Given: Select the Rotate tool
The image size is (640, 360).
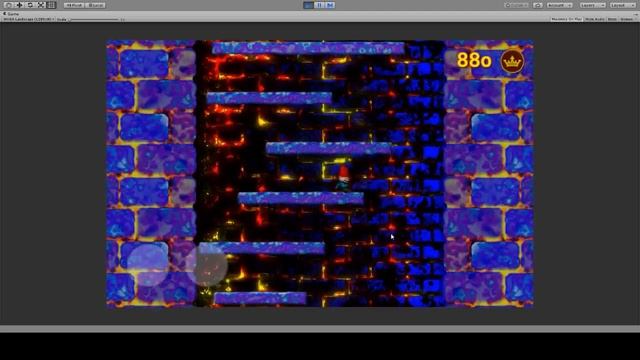Looking at the screenshot, I should click(30, 5).
